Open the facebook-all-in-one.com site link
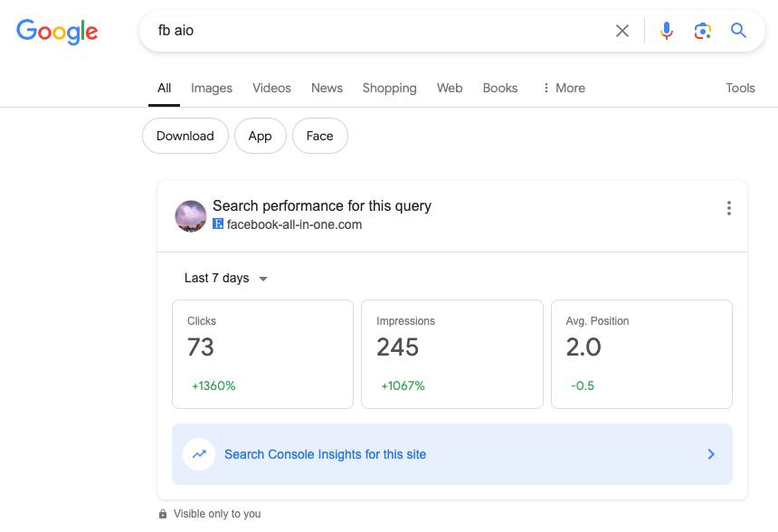Image resolution: width=778 pixels, height=532 pixels. [294, 224]
